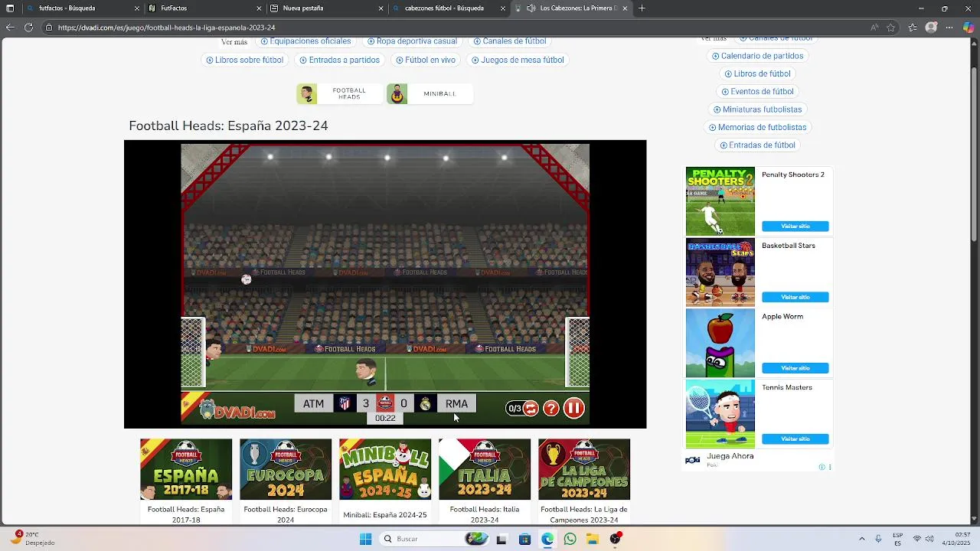Open Football Heads: Eurocopa 2024 thumbnail

(286, 469)
